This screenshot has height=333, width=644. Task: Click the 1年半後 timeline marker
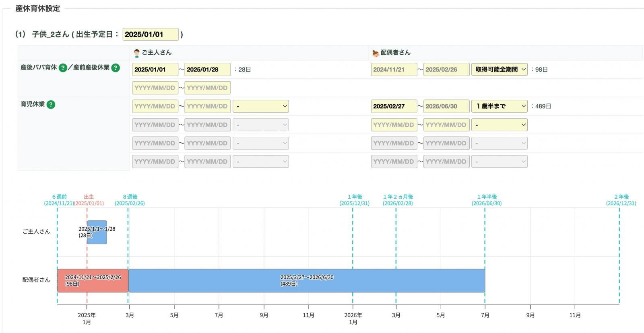[487, 200]
